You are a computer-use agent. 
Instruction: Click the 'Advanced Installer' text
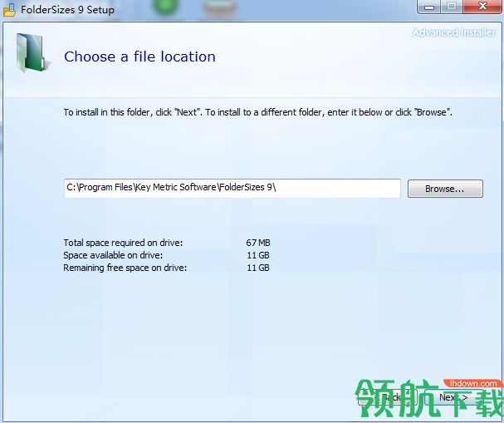[453, 32]
